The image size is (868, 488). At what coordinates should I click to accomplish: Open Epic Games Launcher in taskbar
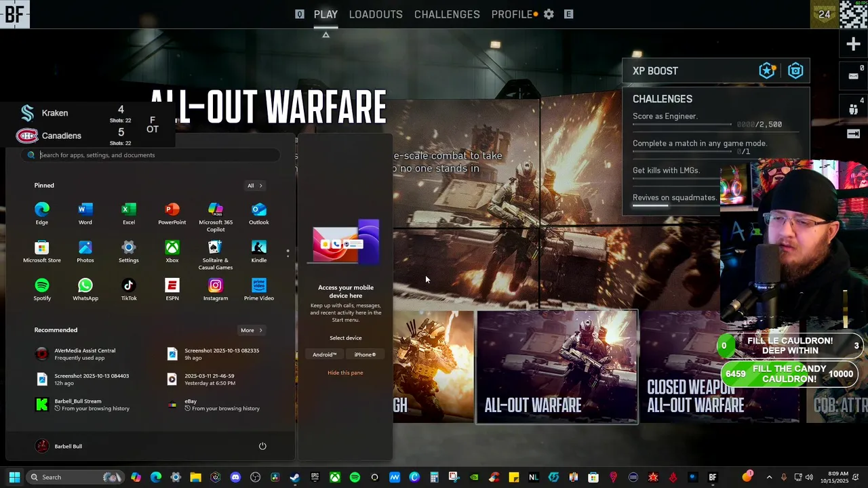[x=315, y=477]
